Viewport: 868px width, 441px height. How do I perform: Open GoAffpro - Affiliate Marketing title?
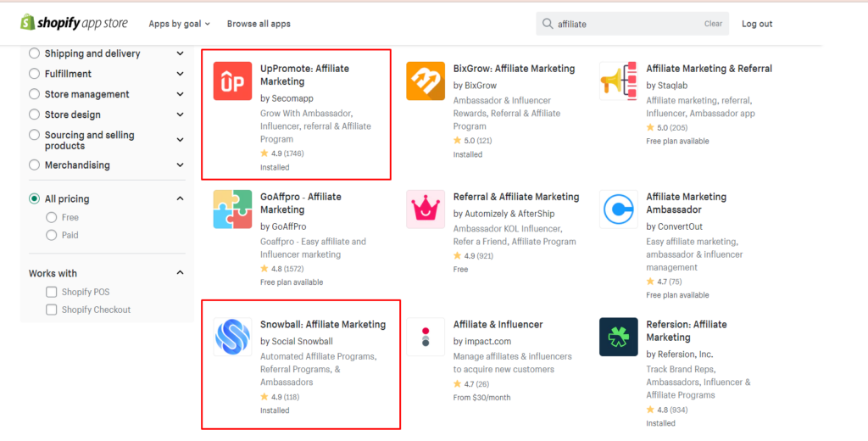301,204
